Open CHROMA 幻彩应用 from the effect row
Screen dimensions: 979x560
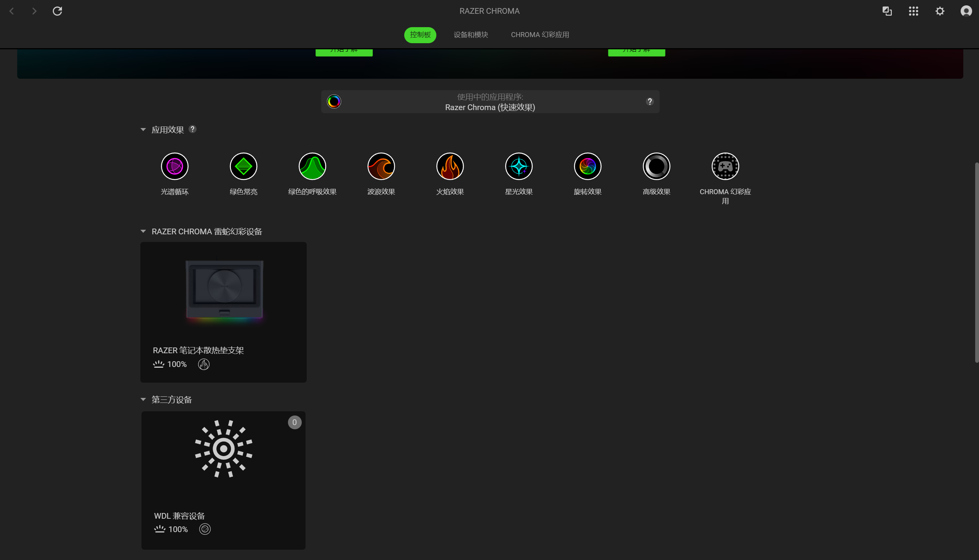click(x=725, y=166)
